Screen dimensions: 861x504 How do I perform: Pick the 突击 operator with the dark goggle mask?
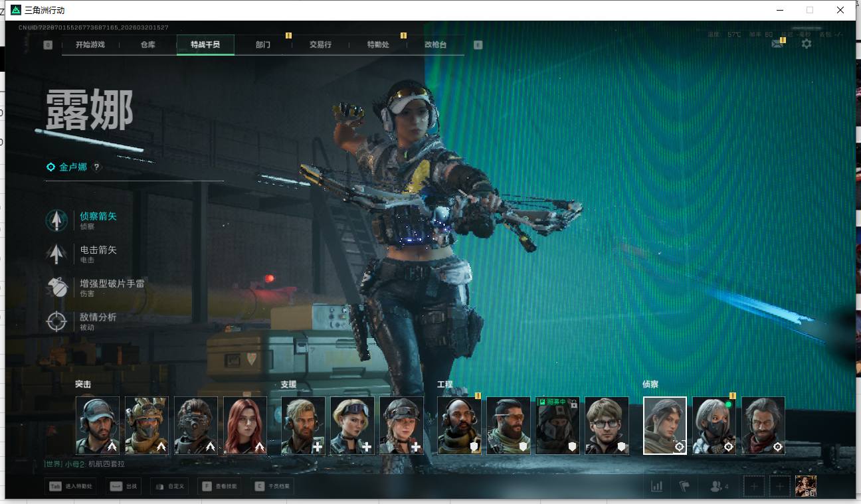[x=196, y=426]
